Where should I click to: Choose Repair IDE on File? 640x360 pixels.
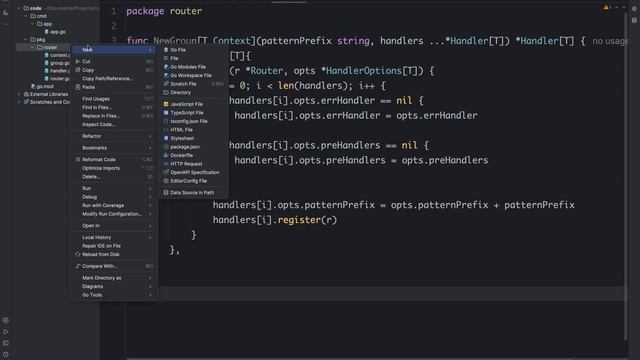click(114, 246)
